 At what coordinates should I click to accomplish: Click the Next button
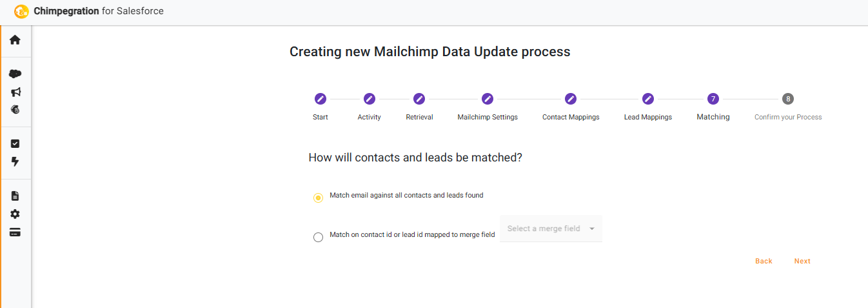tap(802, 261)
